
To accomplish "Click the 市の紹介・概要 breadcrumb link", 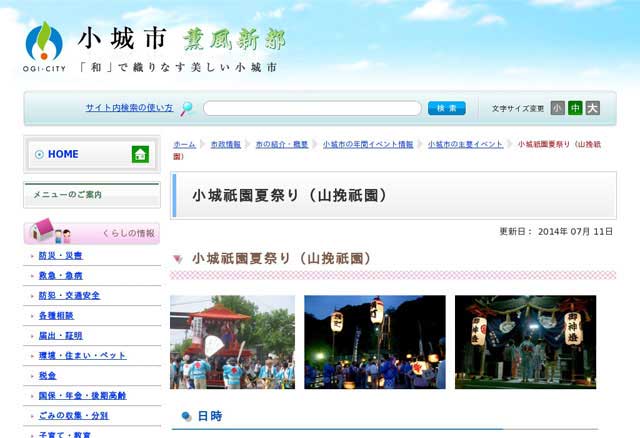I will (x=282, y=145).
